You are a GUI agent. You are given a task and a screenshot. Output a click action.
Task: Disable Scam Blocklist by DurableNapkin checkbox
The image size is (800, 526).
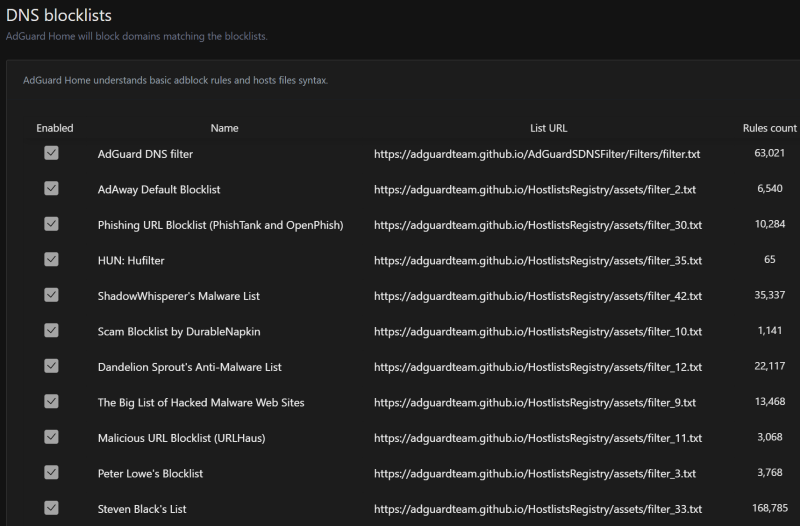click(51, 331)
